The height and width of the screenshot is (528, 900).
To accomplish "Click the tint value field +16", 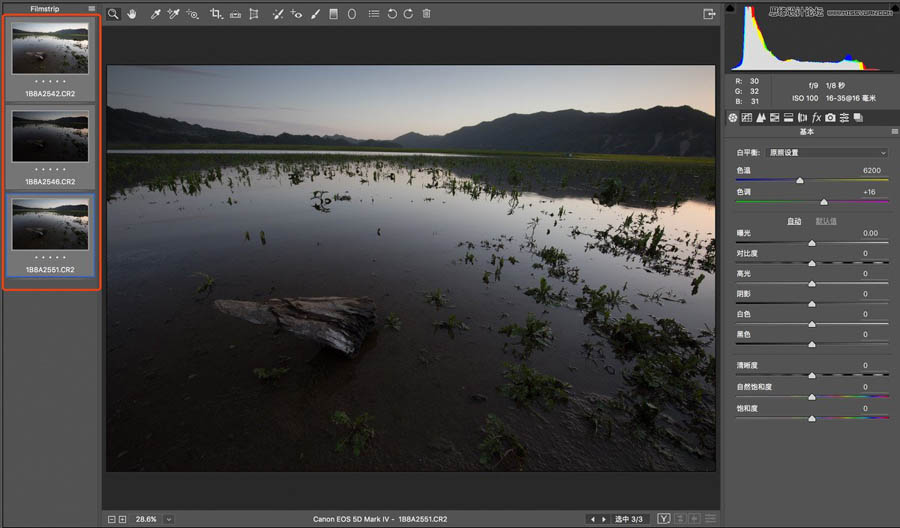I will point(869,192).
